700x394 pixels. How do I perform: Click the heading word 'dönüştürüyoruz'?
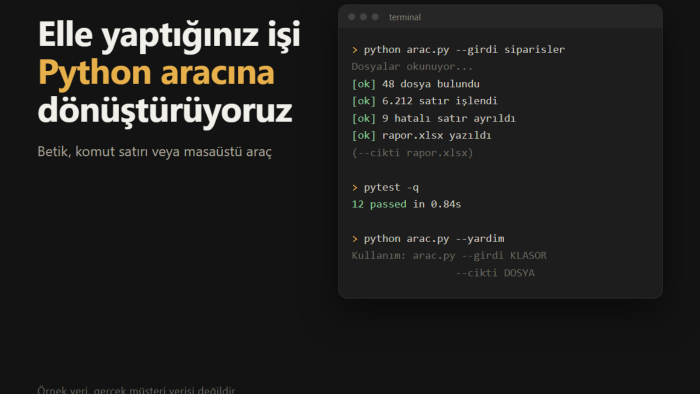pyautogui.click(x=165, y=111)
